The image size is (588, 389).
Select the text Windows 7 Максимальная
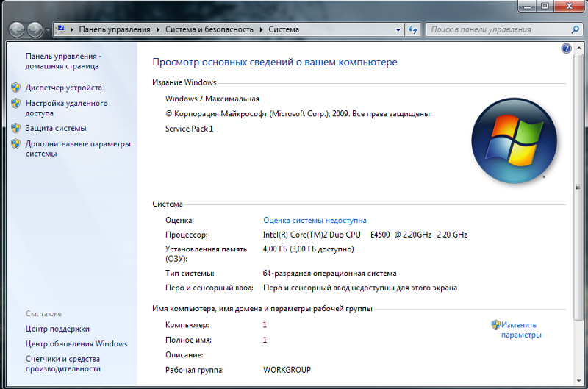pos(212,99)
